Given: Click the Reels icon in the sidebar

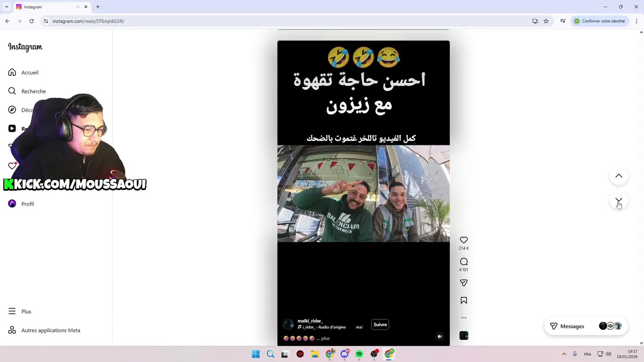Looking at the screenshot, I should coord(12,129).
